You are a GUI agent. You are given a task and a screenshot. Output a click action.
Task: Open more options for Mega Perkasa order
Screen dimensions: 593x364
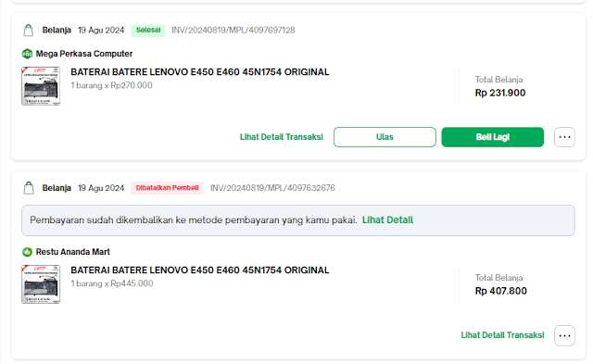tap(564, 137)
